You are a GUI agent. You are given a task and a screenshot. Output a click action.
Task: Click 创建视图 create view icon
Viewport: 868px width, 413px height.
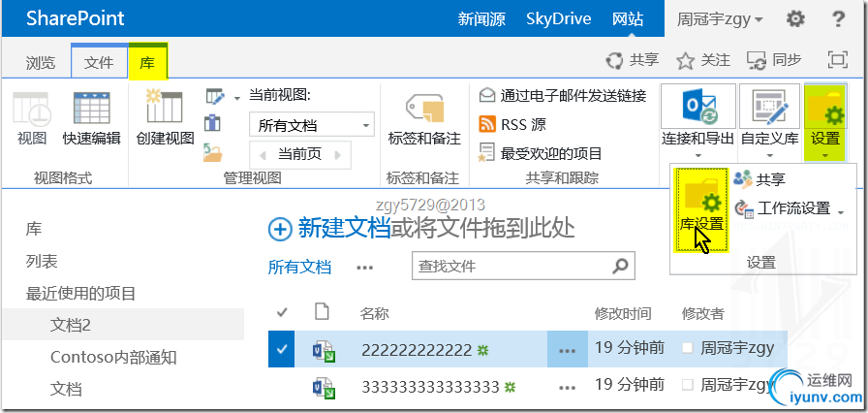click(x=165, y=107)
